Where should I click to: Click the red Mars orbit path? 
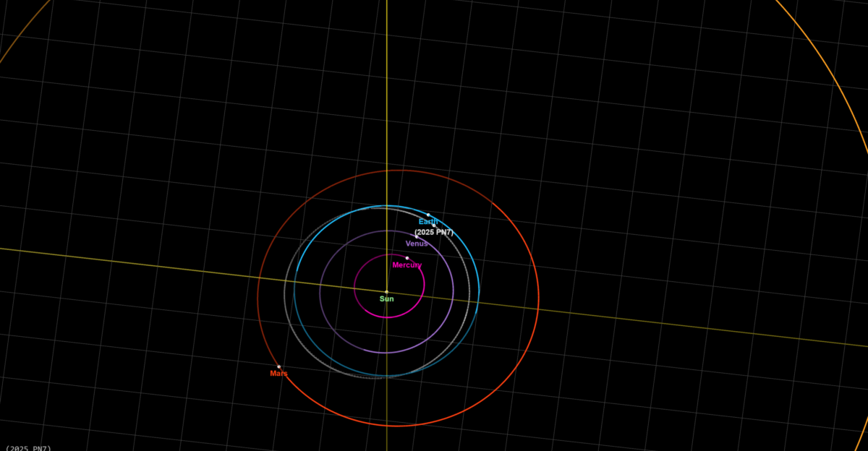pos(539,300)
